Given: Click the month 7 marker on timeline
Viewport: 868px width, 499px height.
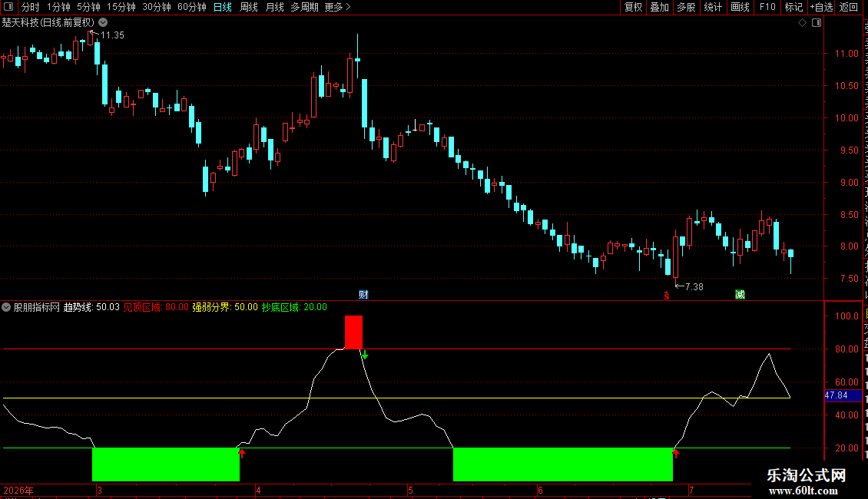Looking at the screenshot, I should [691, 490].
